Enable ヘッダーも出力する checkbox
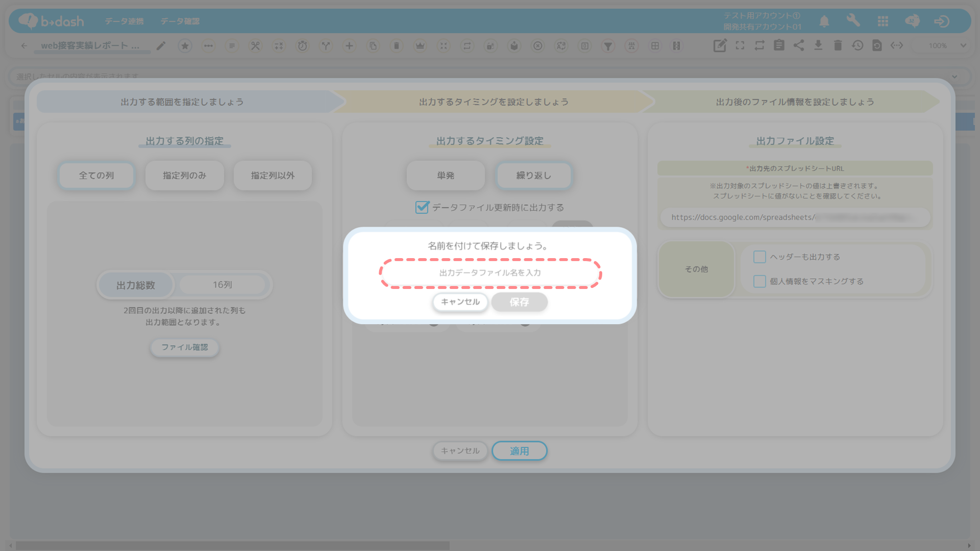 point(759,257)
